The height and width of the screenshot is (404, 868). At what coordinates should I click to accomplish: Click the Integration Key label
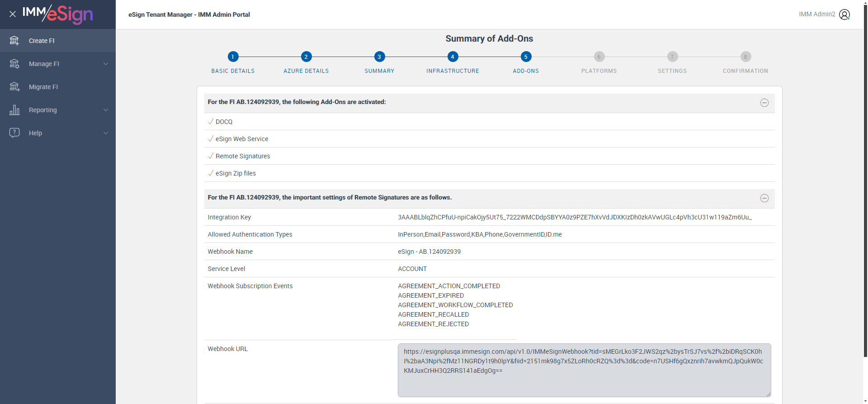pyautogui.click(x=229, y=217)
